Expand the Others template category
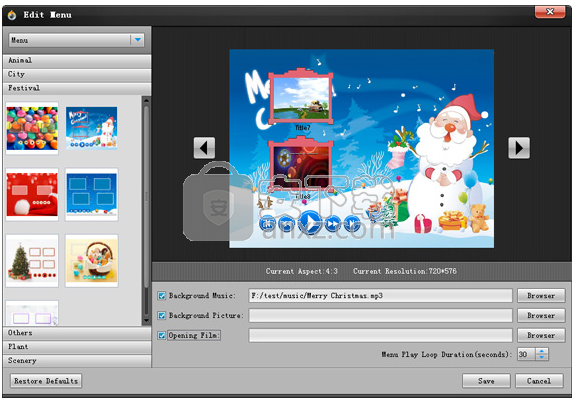583x406 pixels. [x=77, y=333]
